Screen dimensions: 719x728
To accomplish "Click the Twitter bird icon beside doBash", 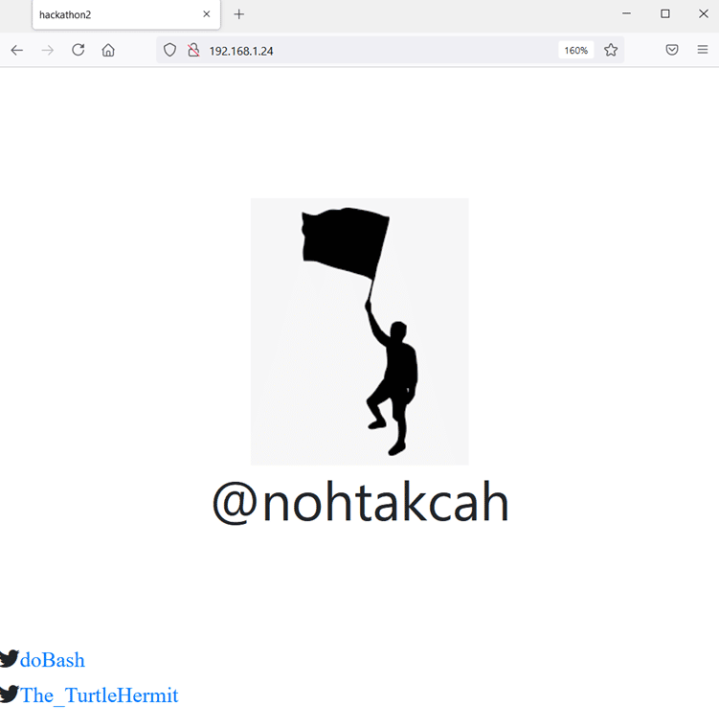I will click(x=10, y=659).
